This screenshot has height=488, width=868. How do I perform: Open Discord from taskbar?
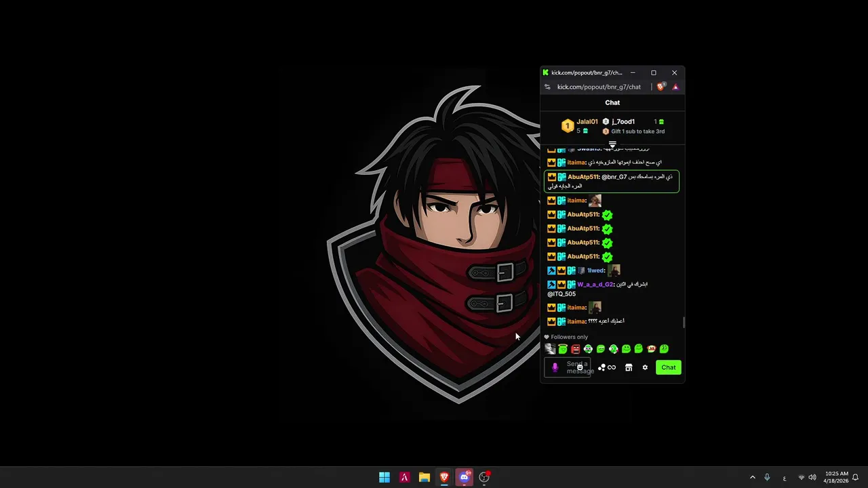465,477
